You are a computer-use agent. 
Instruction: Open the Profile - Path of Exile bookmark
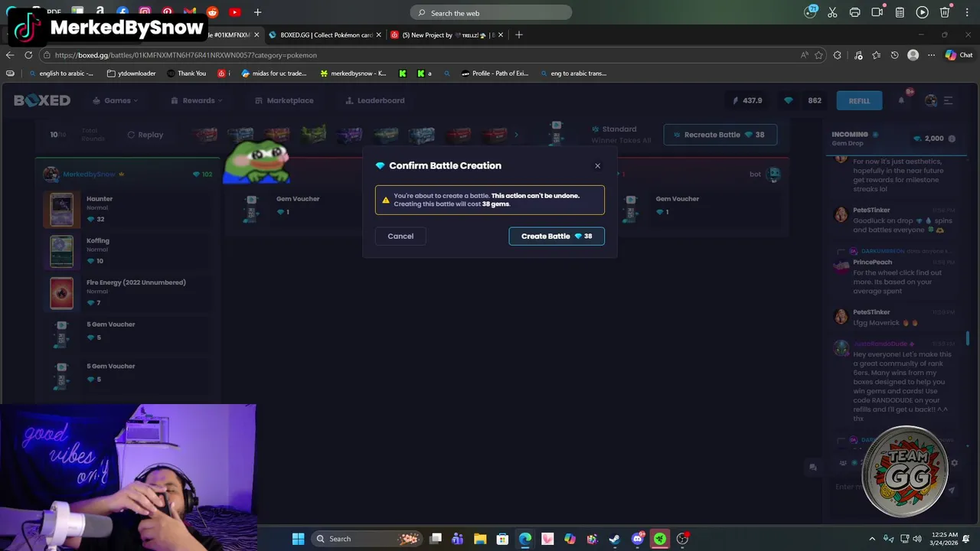[495, 73]
